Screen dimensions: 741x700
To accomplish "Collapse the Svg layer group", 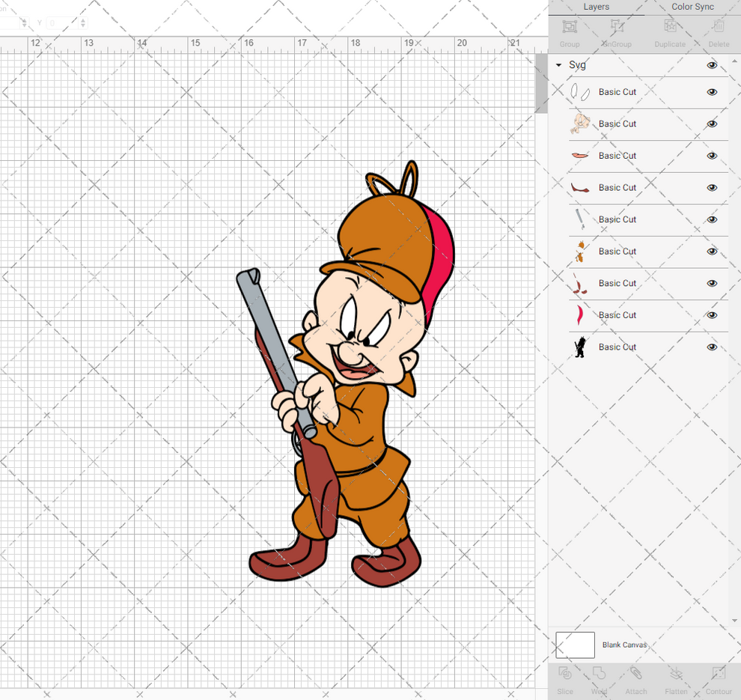I will click(558, 65).
